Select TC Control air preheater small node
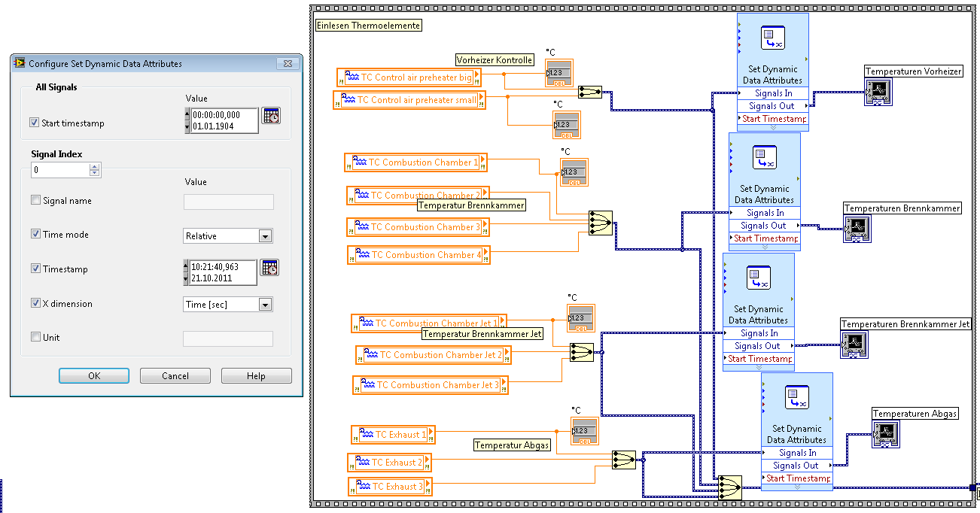This screenshot has height=513, width=980. pos(409,99)
